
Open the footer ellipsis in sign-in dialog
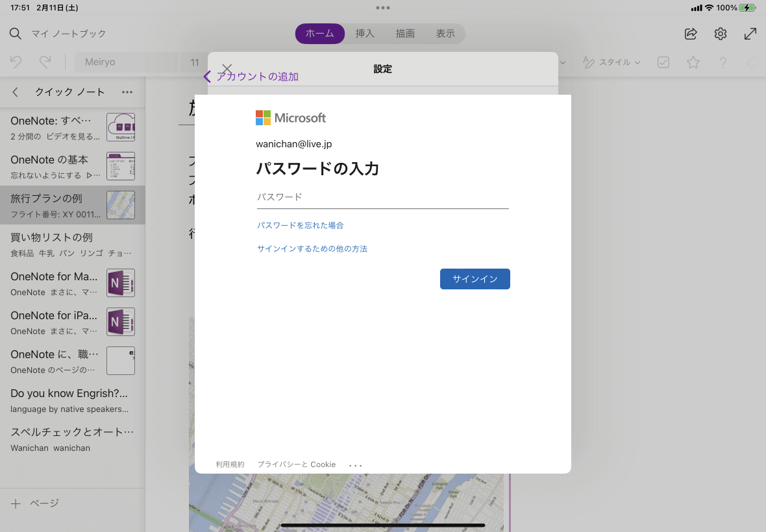pyautogui.click(x=356, y=465)
